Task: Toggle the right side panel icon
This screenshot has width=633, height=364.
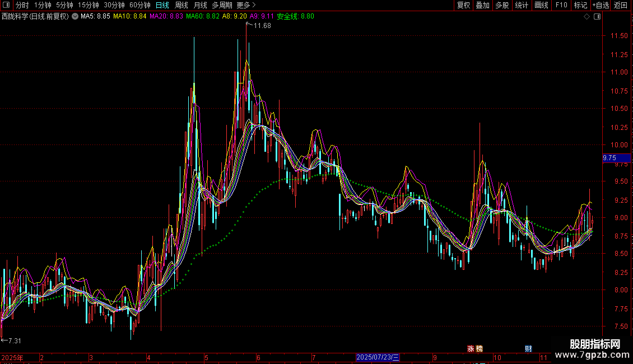Action: pyautogui.click(x=597, y=17)
